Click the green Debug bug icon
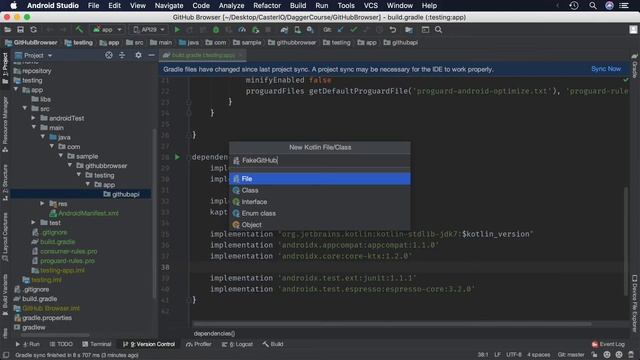Screen dimensions: 640x360 216,30
